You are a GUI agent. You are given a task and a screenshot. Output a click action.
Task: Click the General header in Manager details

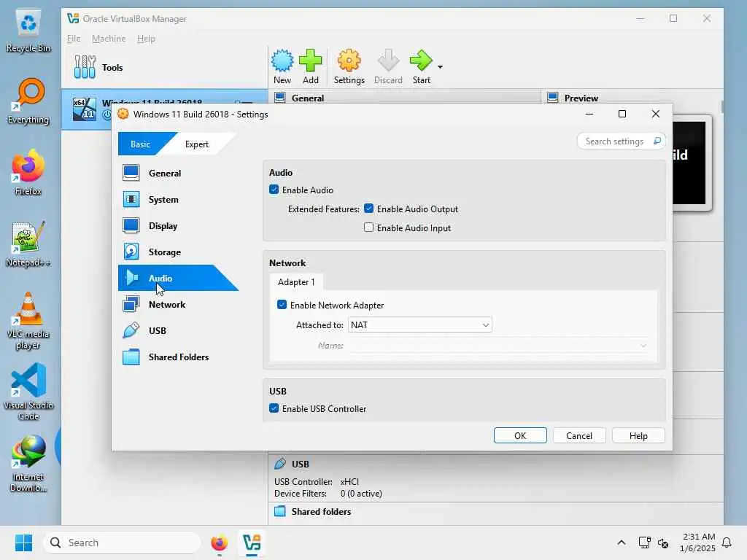click(x=307, y=98)
